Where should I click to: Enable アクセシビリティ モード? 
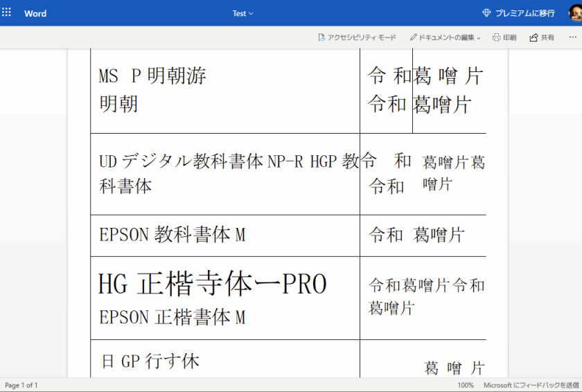tap(357, 37)
